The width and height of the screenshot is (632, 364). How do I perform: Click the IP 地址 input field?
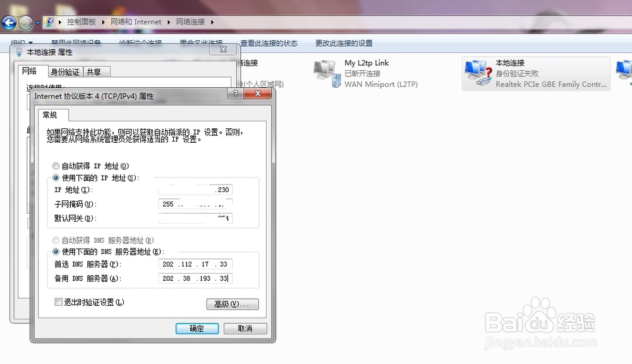(x=195, y=190)
